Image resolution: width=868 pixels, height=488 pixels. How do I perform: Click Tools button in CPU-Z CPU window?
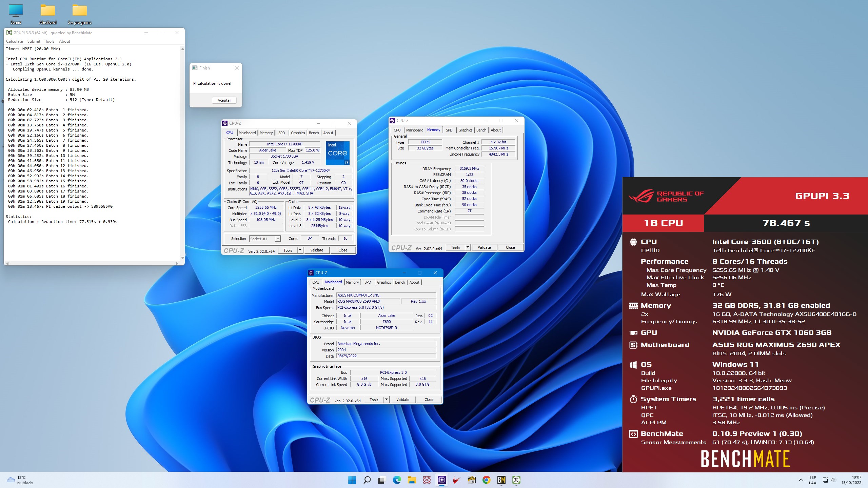point(288,250)
